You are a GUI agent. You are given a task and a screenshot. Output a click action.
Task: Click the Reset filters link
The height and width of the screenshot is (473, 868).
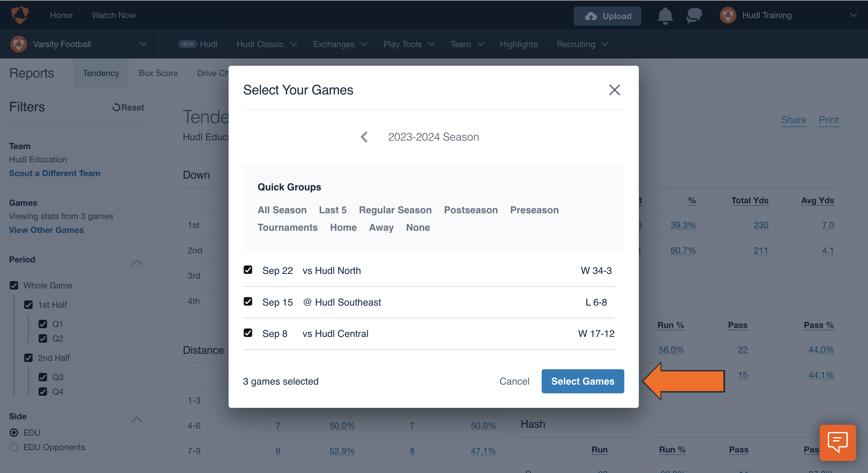pyautogui.click(x=128, y=107)
